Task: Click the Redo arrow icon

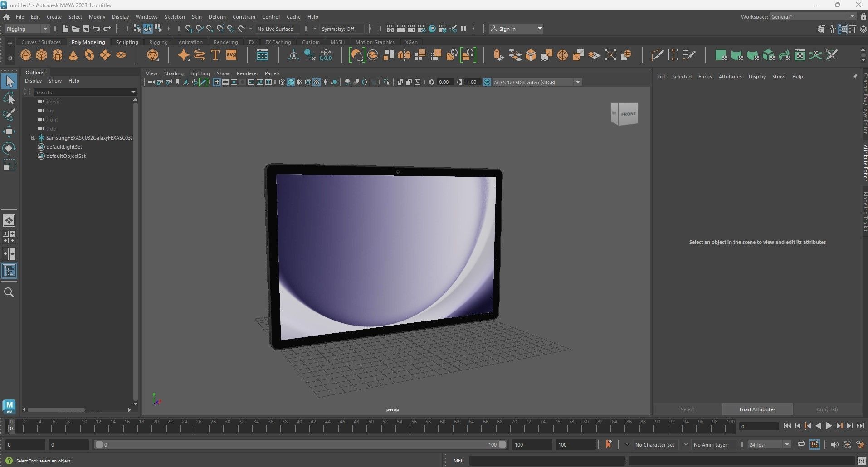Action: 107,29
